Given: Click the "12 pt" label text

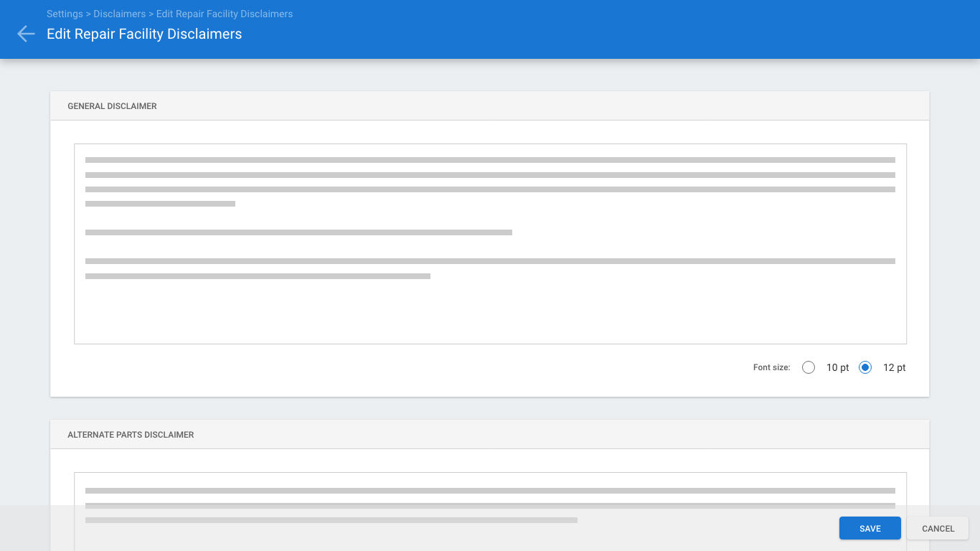Looking at the screenshot, I should pyautogui.click(x=894, y=367).
